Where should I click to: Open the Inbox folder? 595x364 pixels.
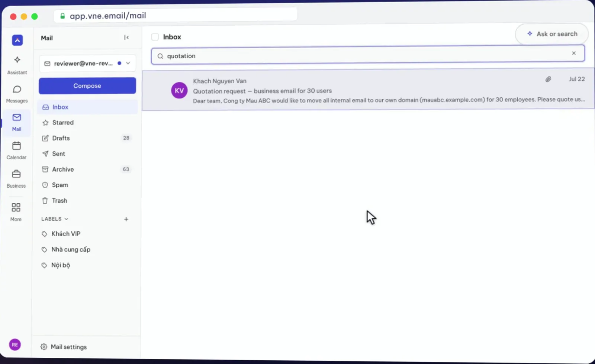[87, 107]
